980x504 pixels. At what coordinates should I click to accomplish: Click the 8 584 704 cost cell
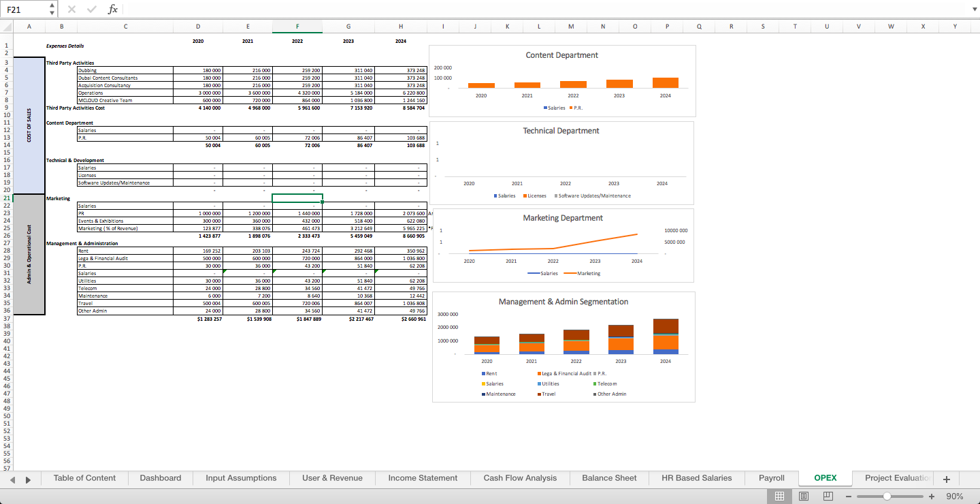point(401,108)
